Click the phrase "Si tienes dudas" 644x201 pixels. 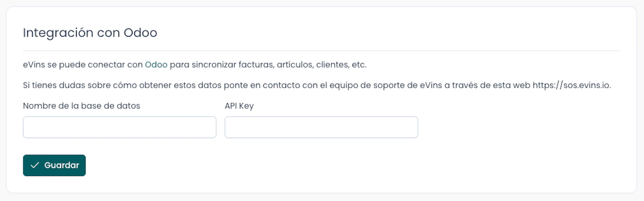tap(49, 85)
